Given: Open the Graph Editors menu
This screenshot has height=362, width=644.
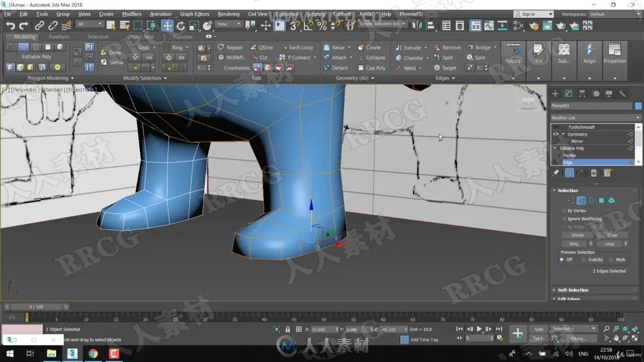Looking at the screenshot, I should [x=194, y=14].
